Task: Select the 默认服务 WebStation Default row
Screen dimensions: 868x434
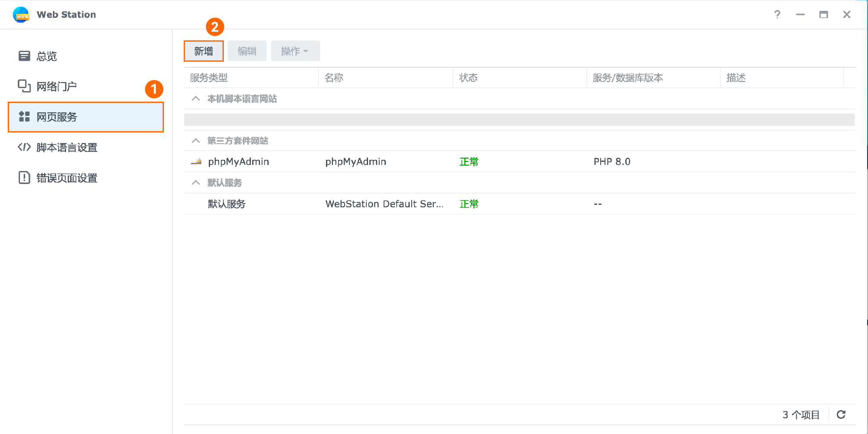Action: (384, 204)
